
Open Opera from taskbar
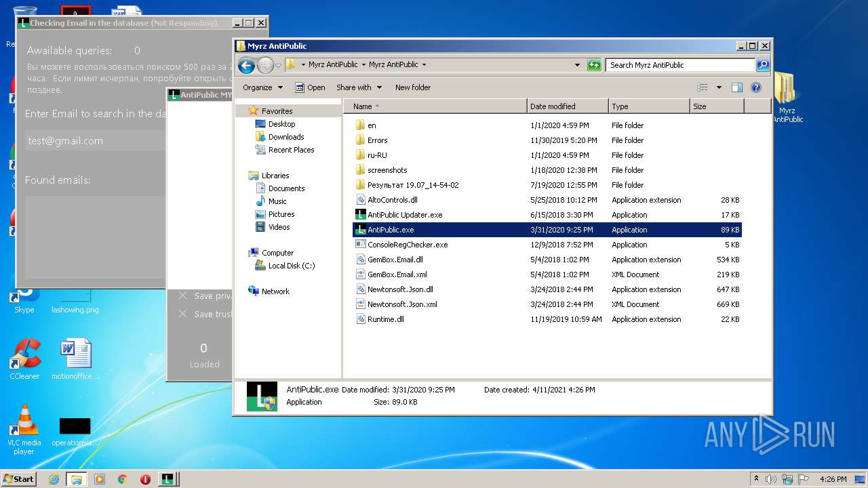point(145,479)
